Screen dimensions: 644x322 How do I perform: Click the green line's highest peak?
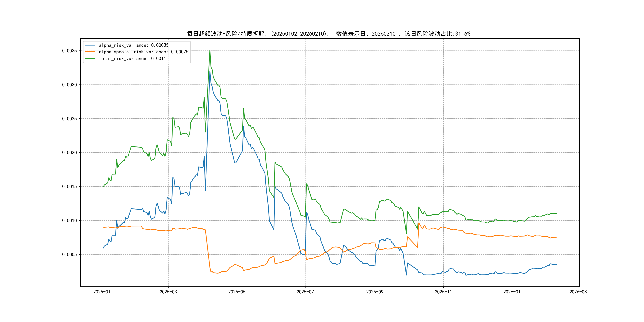point(210,50)
